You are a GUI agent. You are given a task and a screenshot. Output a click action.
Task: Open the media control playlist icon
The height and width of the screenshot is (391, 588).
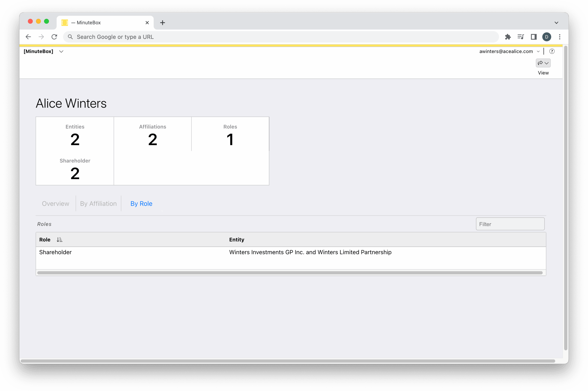point(520,37)
